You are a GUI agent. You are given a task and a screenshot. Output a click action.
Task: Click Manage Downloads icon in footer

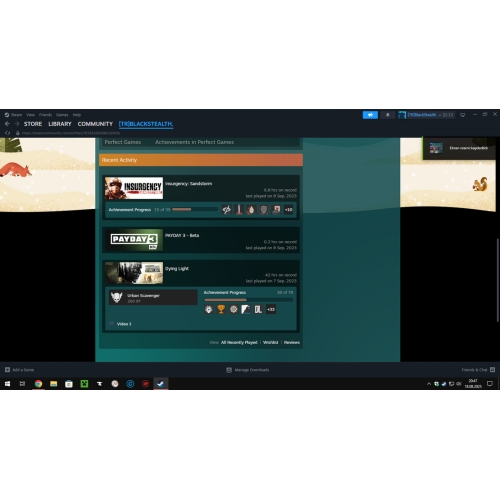[229, 370]
